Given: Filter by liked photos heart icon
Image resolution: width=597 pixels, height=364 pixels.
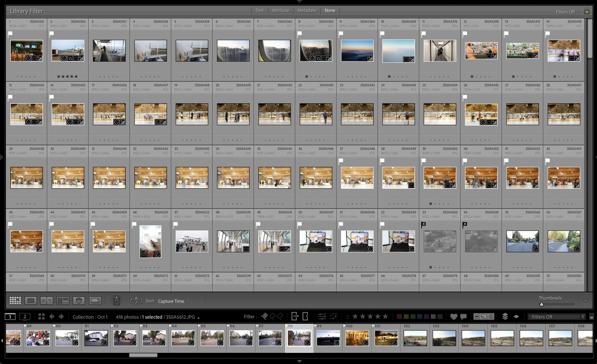Looking at the screenshot, I should pos(453,317).
